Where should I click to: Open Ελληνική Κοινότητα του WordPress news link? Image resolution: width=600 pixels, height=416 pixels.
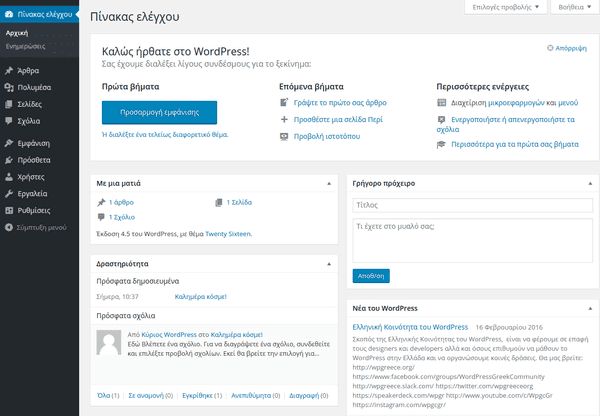tap(410, 327)
